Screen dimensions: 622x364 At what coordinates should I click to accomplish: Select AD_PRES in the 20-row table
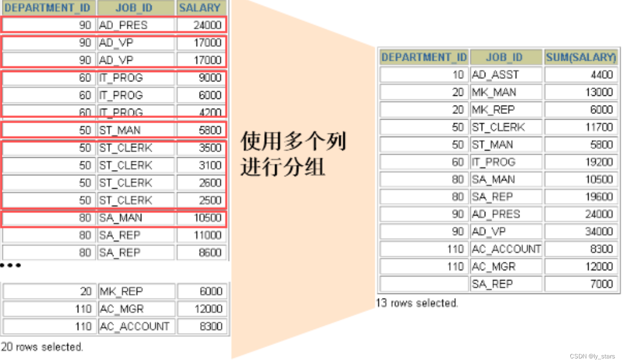136,25
